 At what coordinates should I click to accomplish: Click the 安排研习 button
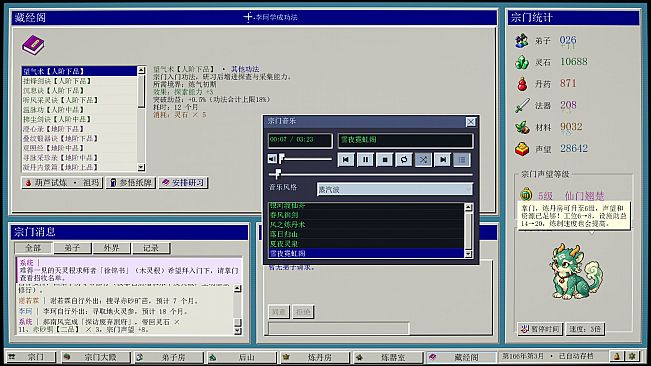point(183,183)
